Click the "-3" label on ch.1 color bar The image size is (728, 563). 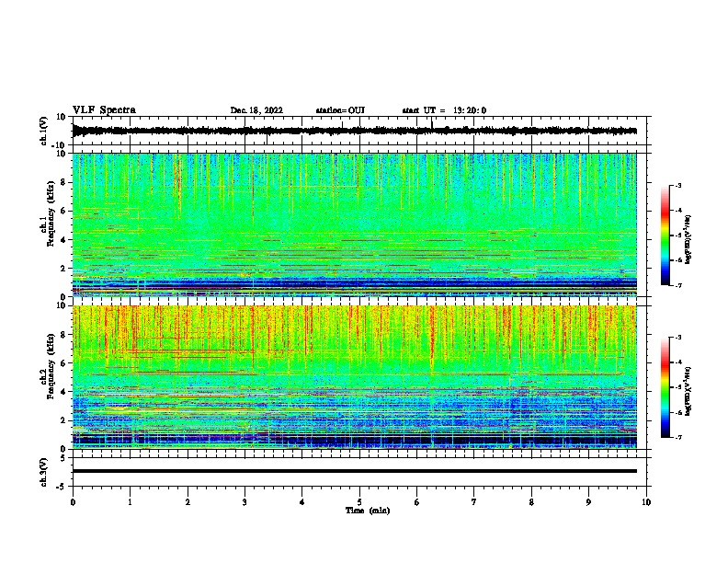point(678,185)
